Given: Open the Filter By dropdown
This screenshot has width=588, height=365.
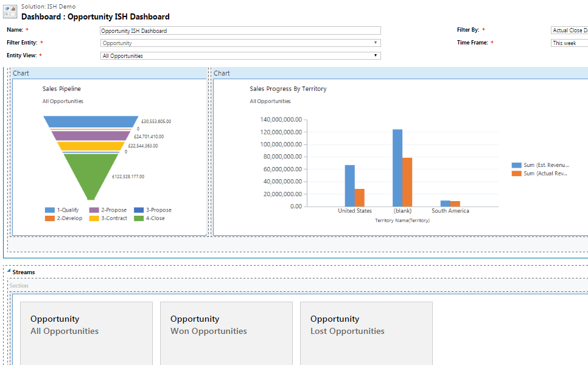Looking at the screenshot, I should [x=569, y=30].
